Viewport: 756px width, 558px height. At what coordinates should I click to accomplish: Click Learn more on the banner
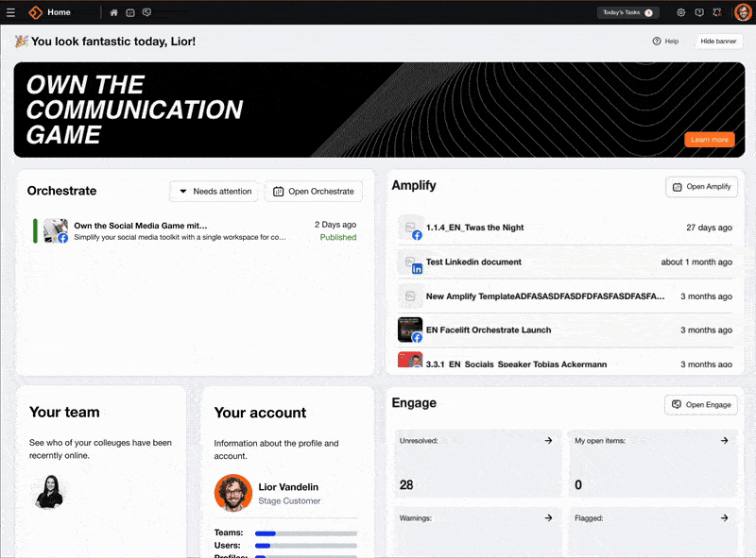pyautogui.click(x=710, y=140)
